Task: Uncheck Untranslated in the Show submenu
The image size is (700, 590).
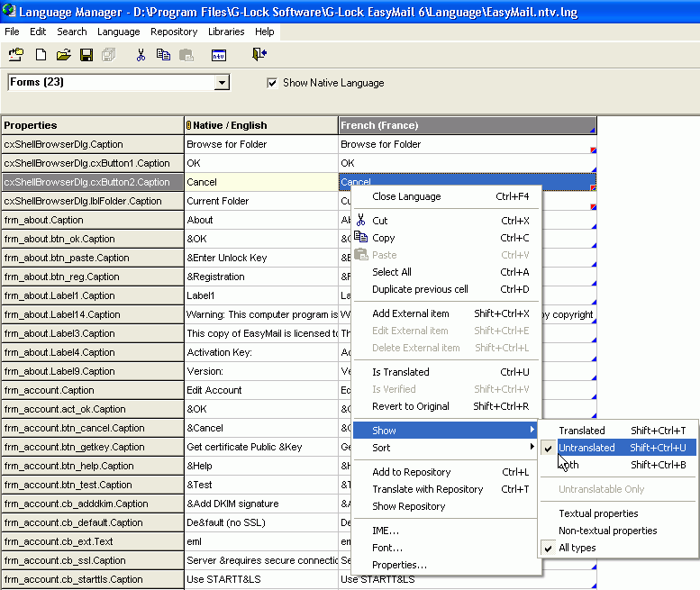Action: 618,448
